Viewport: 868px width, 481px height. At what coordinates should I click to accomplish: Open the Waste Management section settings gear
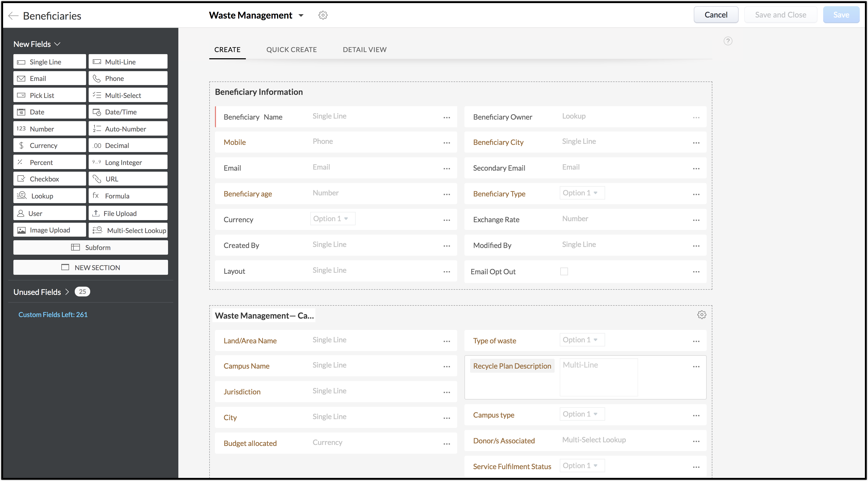pyautogui.click(x=702, y=314)
